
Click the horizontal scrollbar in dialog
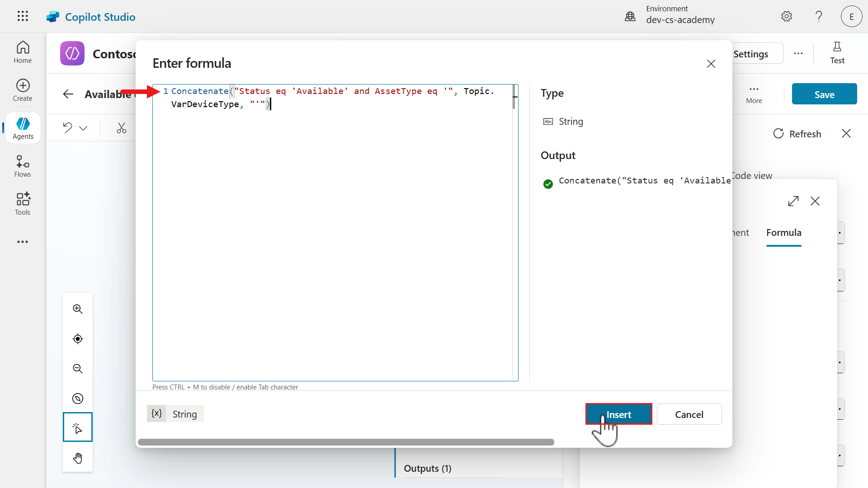tap(346, 442)
